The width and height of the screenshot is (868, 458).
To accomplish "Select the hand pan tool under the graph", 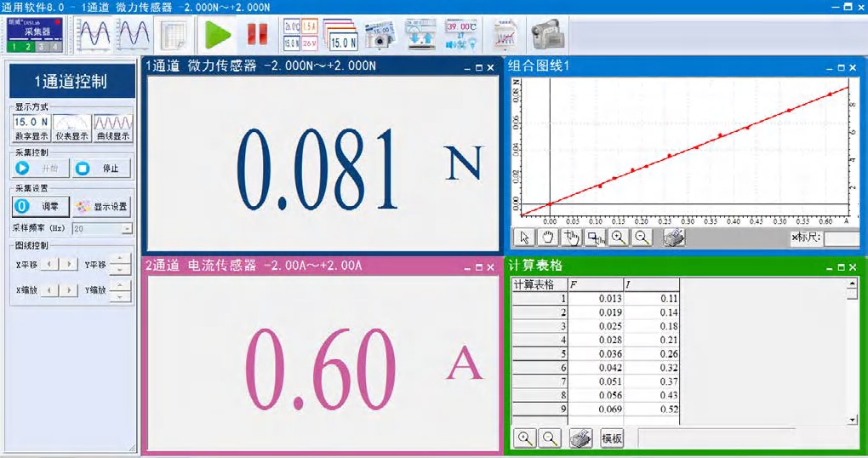I will pyautogui.click(x=548, y=238).
